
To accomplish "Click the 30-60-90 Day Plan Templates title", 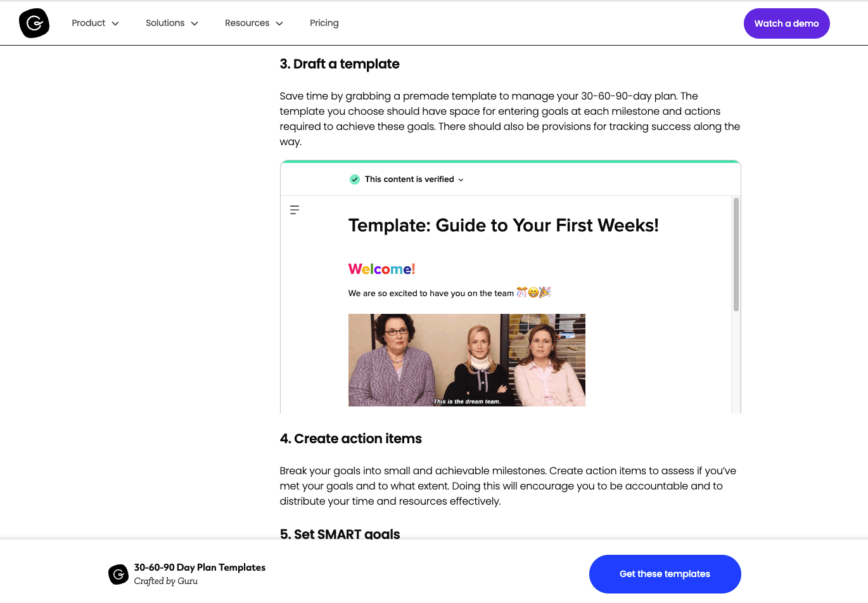I will coord(200,567).
